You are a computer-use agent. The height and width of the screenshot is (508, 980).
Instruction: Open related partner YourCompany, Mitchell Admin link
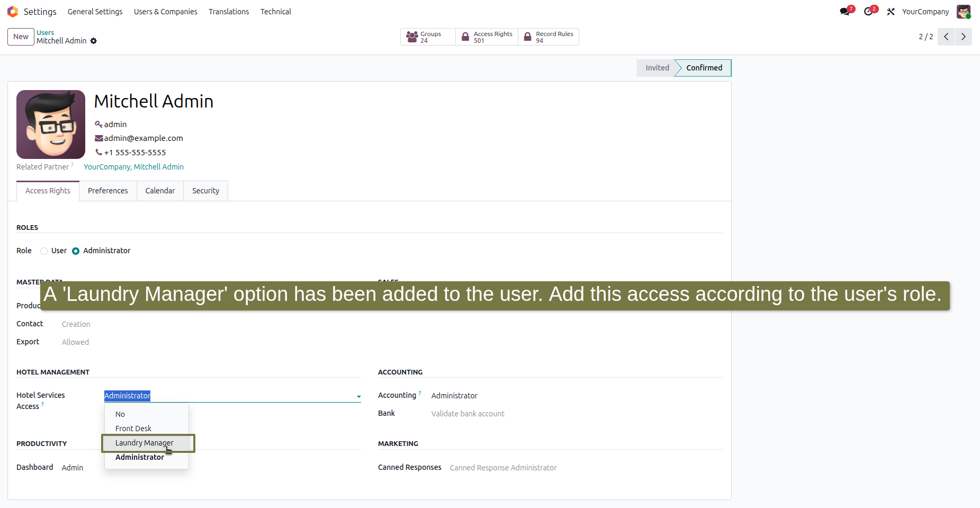[x=133, y=167]
